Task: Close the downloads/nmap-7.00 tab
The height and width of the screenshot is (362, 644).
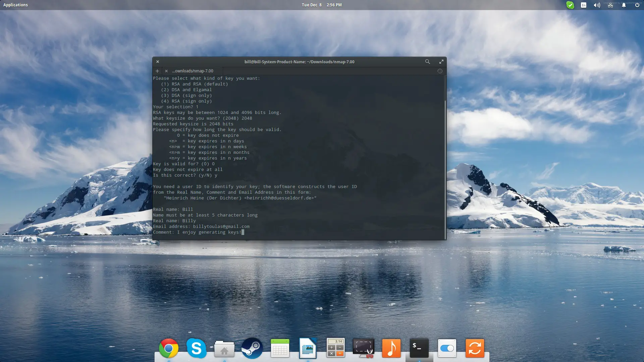Action: (x=166, y=71)
